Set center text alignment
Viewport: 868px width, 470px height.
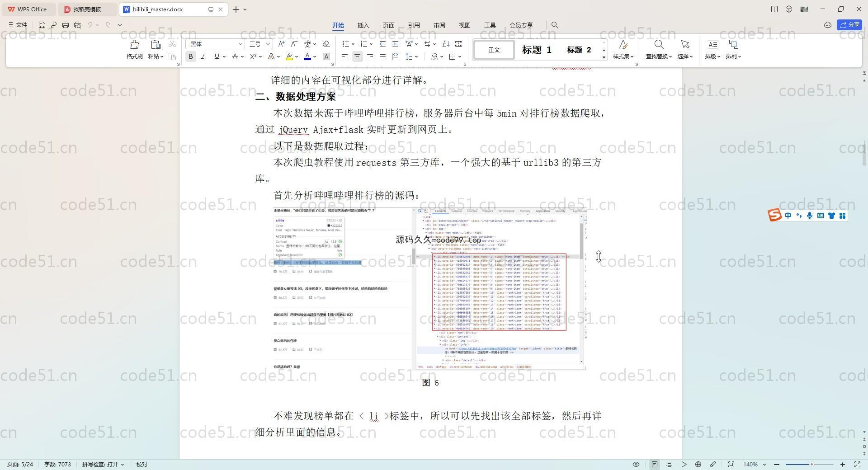point(357,56)
